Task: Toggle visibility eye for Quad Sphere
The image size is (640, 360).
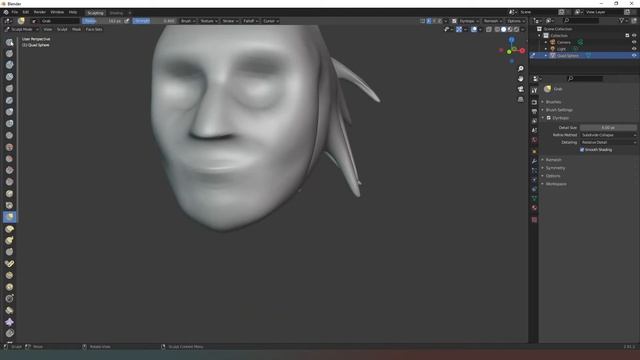Action: [634, 56]
